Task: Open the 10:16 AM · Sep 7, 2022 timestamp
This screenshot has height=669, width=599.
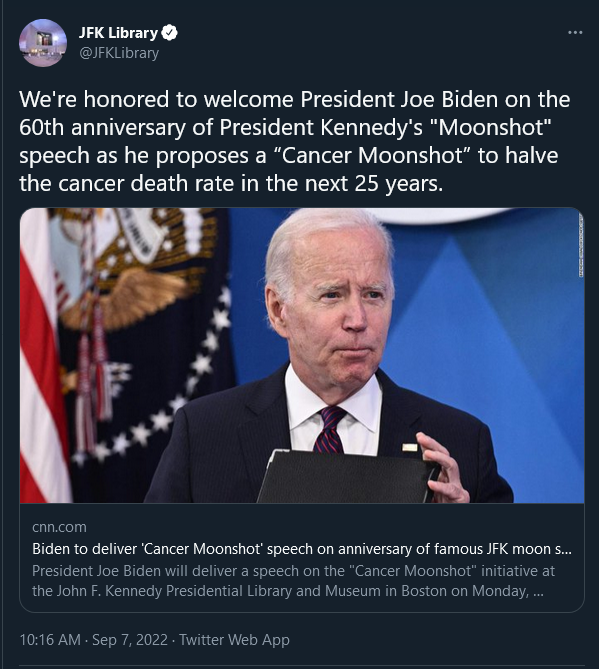Action: 93,640
